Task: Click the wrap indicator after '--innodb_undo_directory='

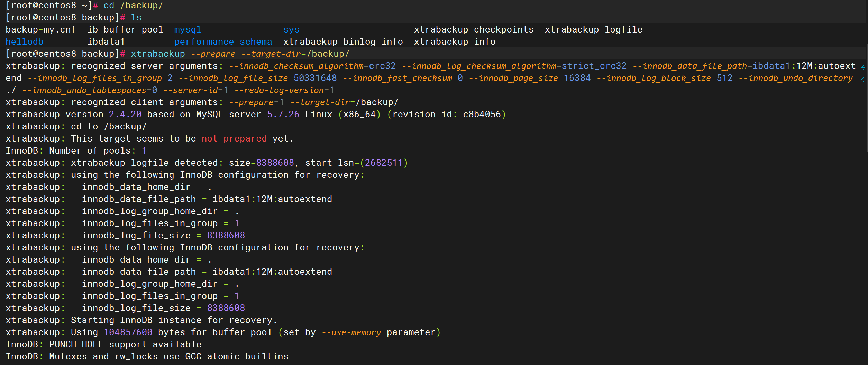Action: click(x=863, y=78)
